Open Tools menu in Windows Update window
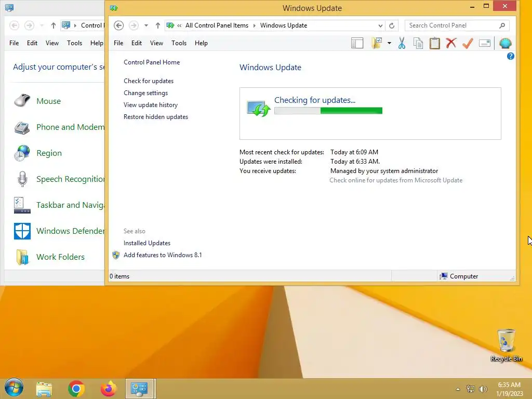Screen dimensions: 532x399 click(x=179, y=43)
